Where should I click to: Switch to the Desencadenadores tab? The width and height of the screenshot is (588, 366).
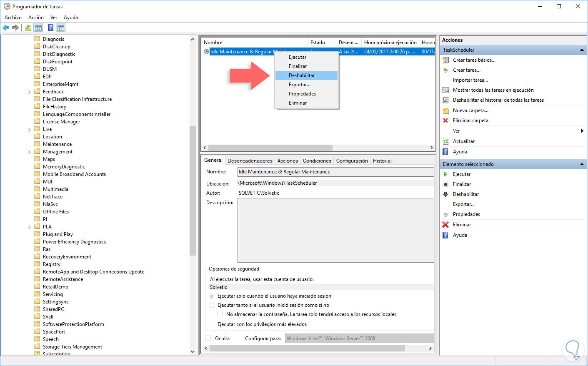pyautogui.click(x=250, y=161)
